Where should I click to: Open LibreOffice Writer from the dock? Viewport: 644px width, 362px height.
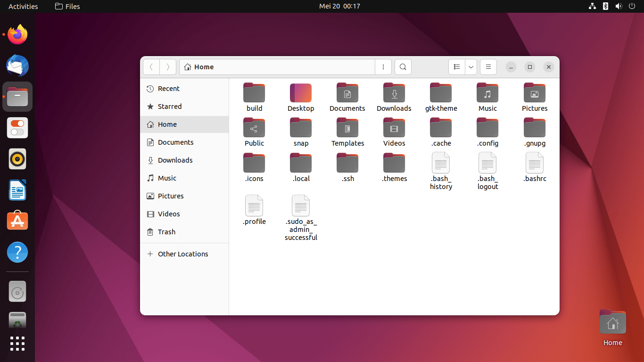tap(17, 190)
